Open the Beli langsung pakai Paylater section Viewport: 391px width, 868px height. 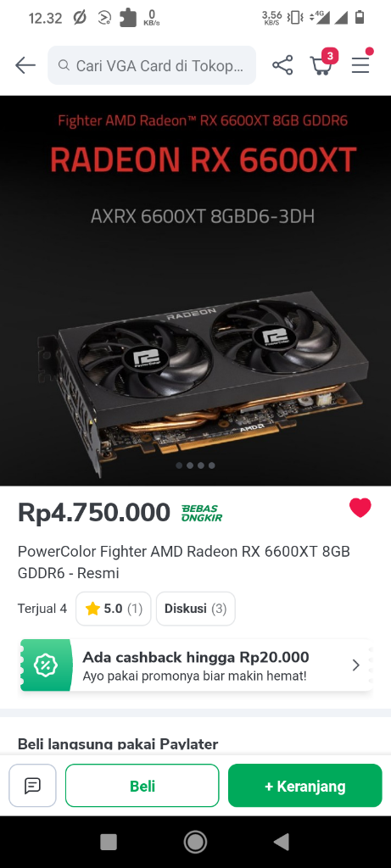coord(118,743)
